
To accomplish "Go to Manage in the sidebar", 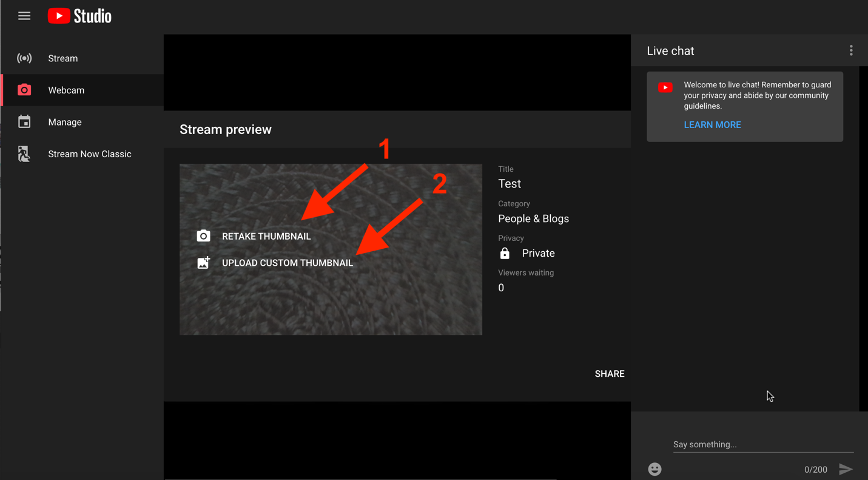I will pyautogui.click(x=65, y=122).
